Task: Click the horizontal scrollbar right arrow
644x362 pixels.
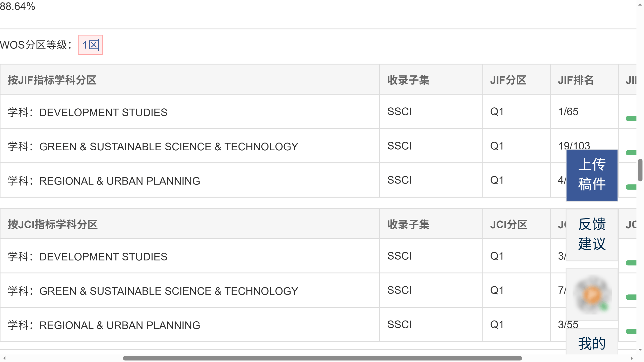Action: 632,358
